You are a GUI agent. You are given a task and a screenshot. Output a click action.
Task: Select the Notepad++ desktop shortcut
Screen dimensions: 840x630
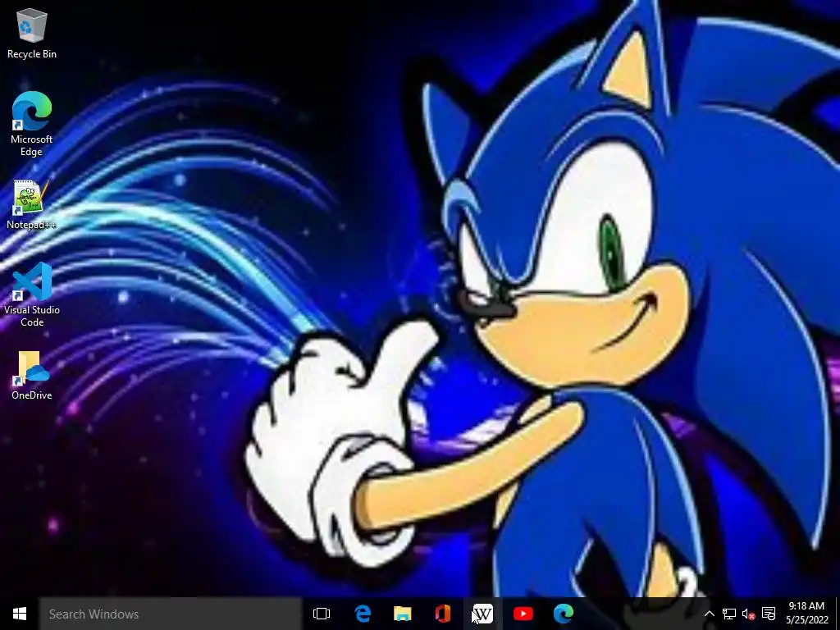click(x=32, y=205)
